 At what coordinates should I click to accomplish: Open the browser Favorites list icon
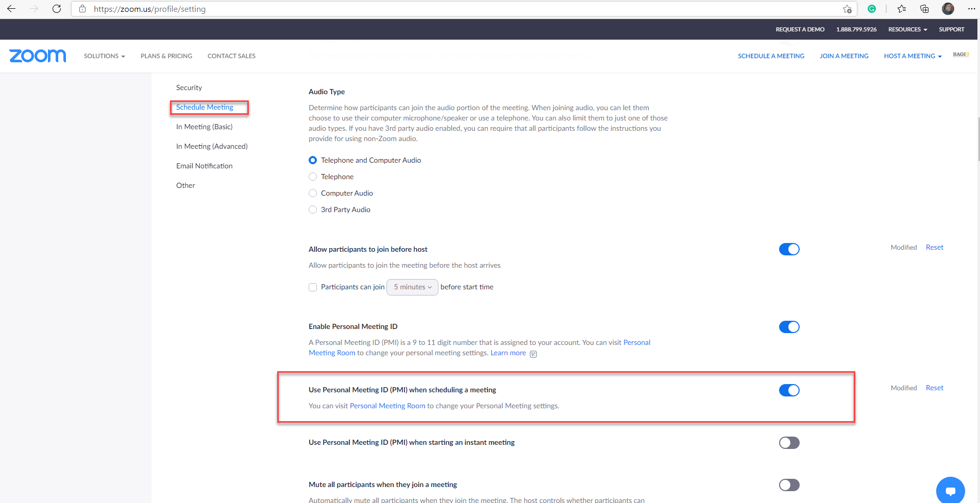pyautogui.click(x=902, y=9)
